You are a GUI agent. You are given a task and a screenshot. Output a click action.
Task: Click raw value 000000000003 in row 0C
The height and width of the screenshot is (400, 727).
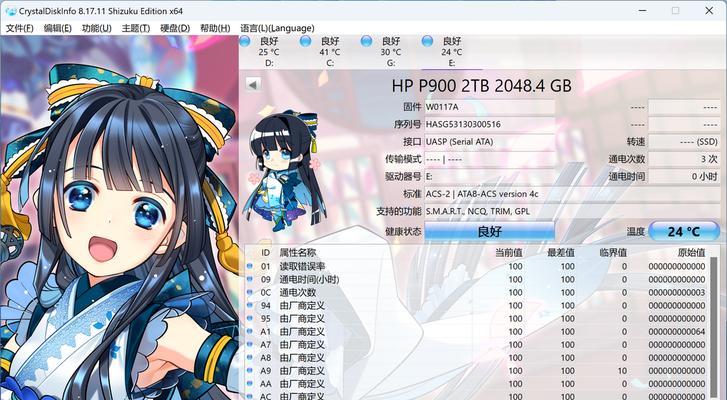pyautogui.click(x=676, y=292)
